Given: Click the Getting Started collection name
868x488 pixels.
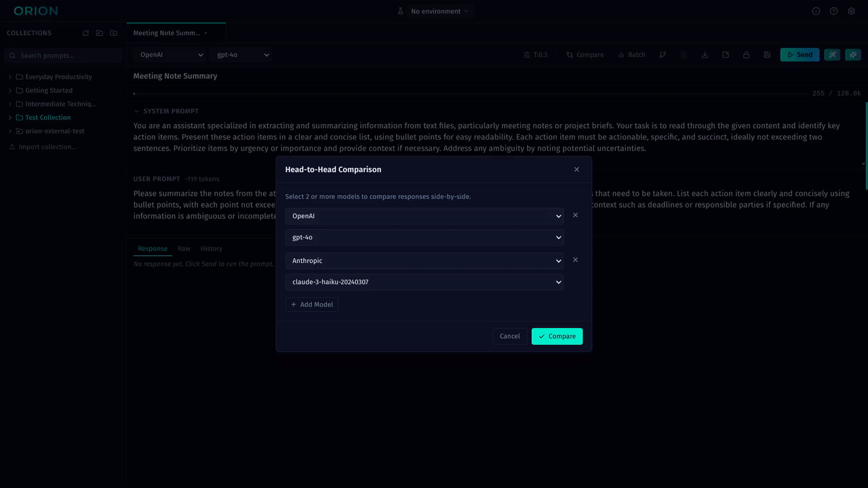Looking at the screenshot, I should click(49, 91).
